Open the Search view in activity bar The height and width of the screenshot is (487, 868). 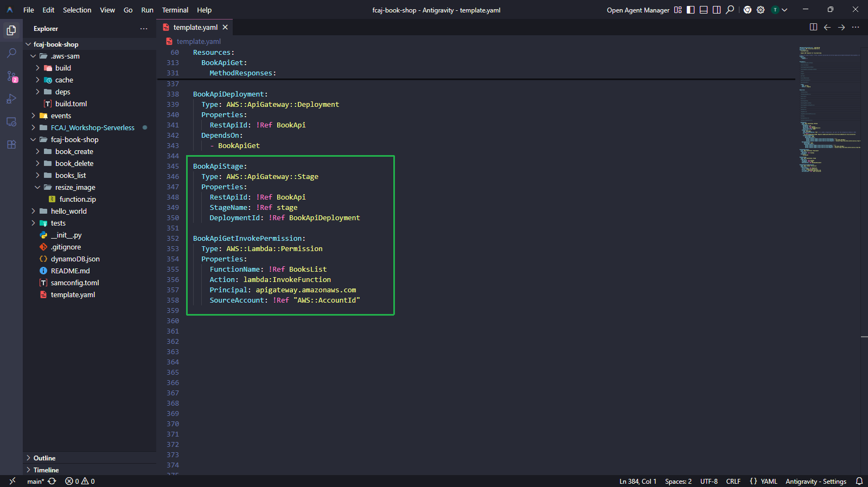coord(11,53)
